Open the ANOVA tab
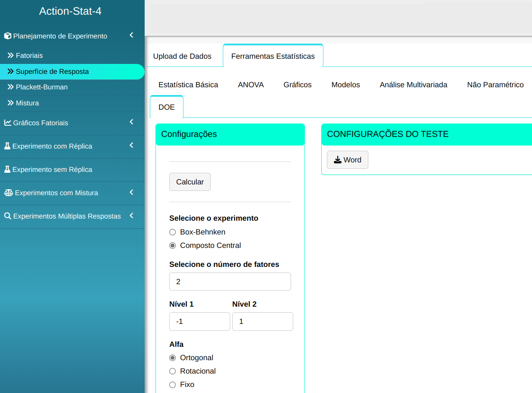Viewport: 532px width, 393px height. click(x=250, y=85)
